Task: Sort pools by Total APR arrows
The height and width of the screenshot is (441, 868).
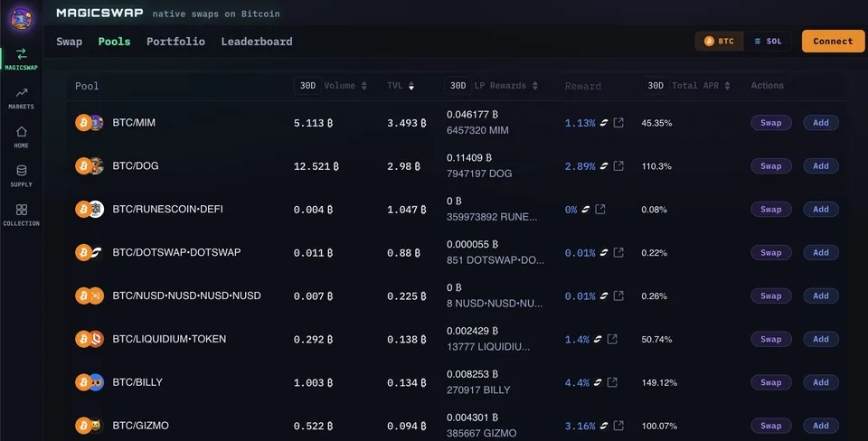Action: (x=727, y=86)
